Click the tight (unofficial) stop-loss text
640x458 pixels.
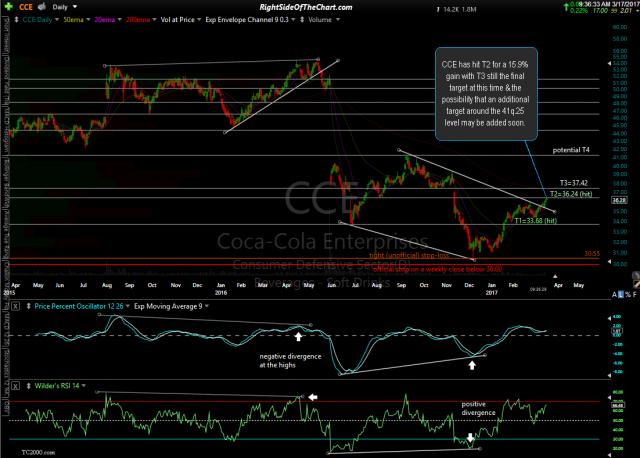pos(409,256)
